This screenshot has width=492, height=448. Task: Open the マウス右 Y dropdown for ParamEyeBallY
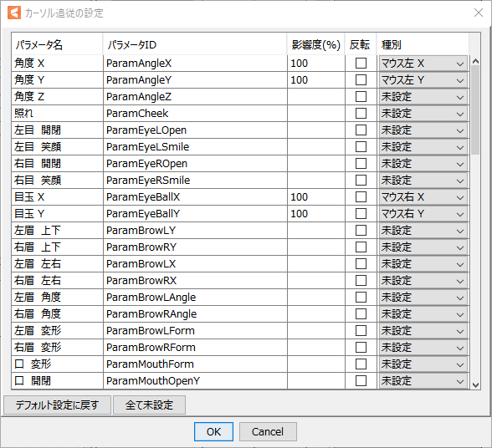pyautogui.click(x=423, y=214)
